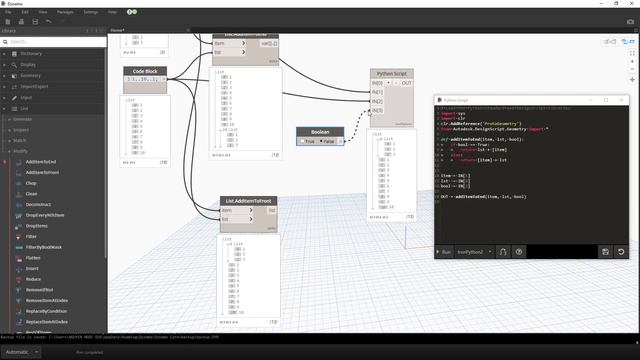Open the Packages menu
Image resolution: width=640 pixels, height=360 pixels.
(x=65, y=12)
